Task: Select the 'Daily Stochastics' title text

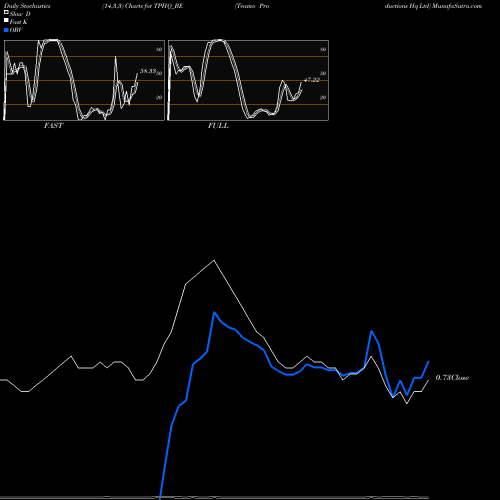Action: (x=27, y=6)
